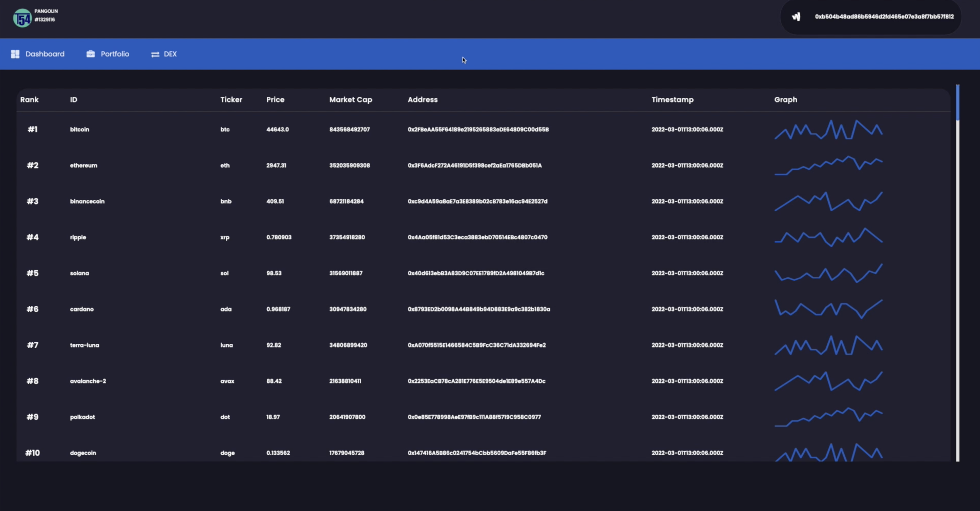
Task: Click the DEX swap arrows icon
Action: [155, 54]
